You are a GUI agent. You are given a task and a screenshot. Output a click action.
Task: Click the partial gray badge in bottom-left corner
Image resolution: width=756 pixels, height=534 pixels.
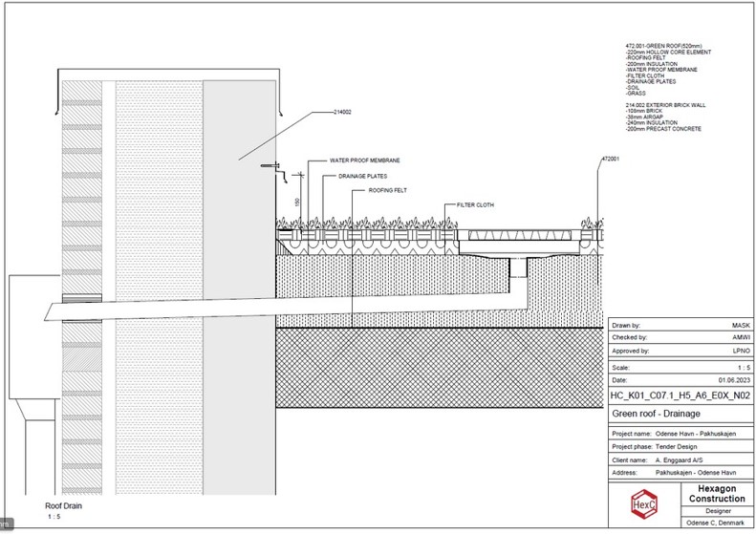pyautogui.click(x=4, y=524)
